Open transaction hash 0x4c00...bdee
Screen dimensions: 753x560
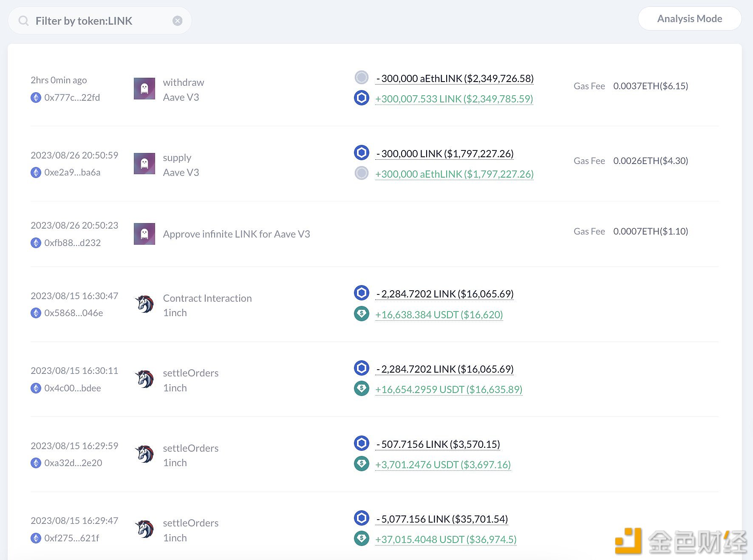pyautogui.click(x=73, y=388)
